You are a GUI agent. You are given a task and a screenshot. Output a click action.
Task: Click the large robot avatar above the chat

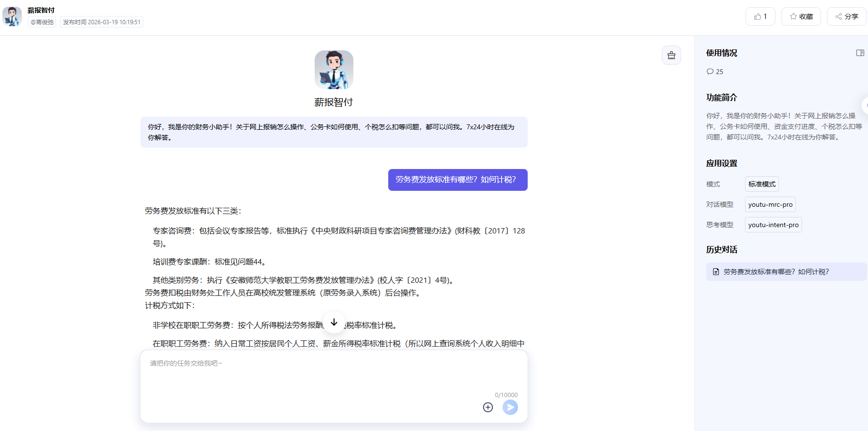pyautogui.click(x=334, y=70)
